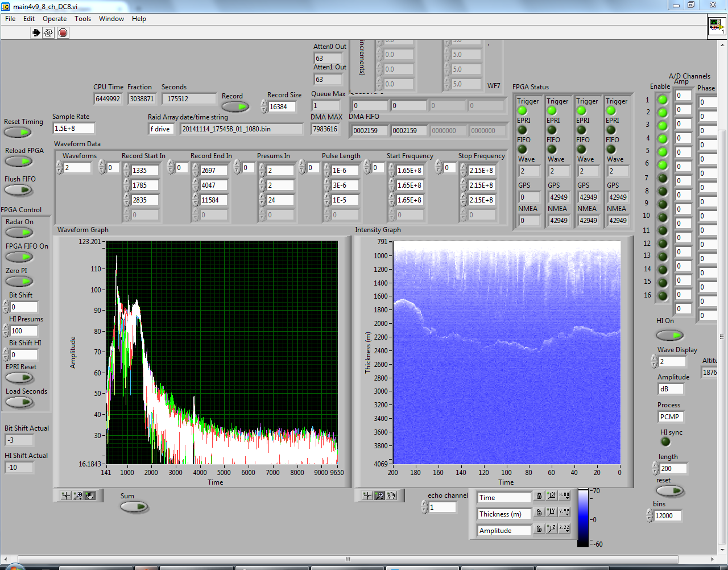Open the Tools menu

82,19
